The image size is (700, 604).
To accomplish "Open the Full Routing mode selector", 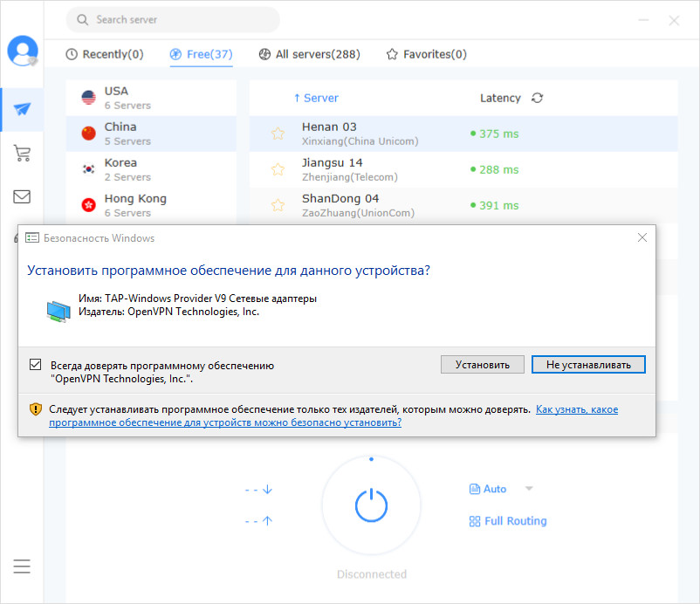I will (x=508, y=521).
